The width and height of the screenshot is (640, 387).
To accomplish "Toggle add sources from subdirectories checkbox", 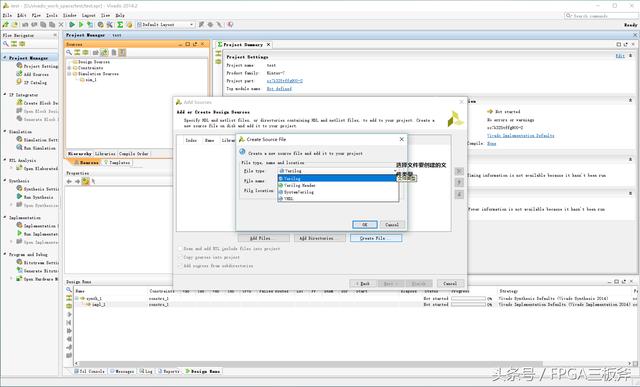I will pyautogui.click(x=180, y=266).
